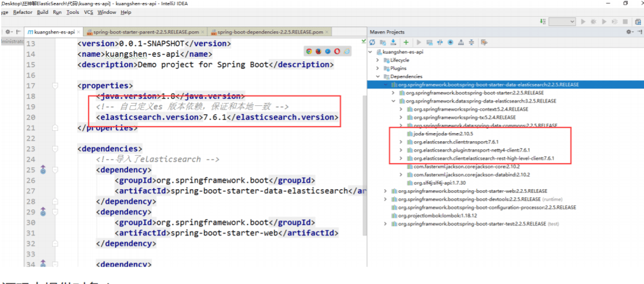Click the Debug bug icon in main toolbar
Image resolution: width=644 pixels, height=284 pixels.
(x=594, y=21)
